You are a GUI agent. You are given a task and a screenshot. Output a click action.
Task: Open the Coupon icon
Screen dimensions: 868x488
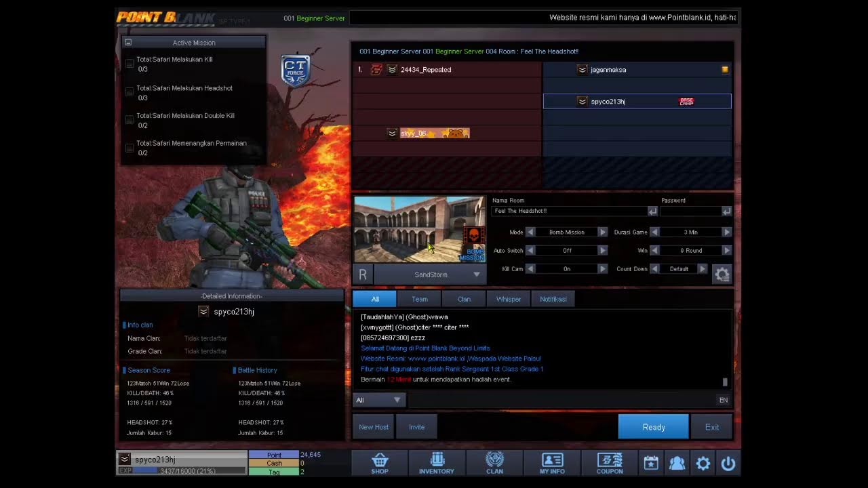(x=610, y=463)
